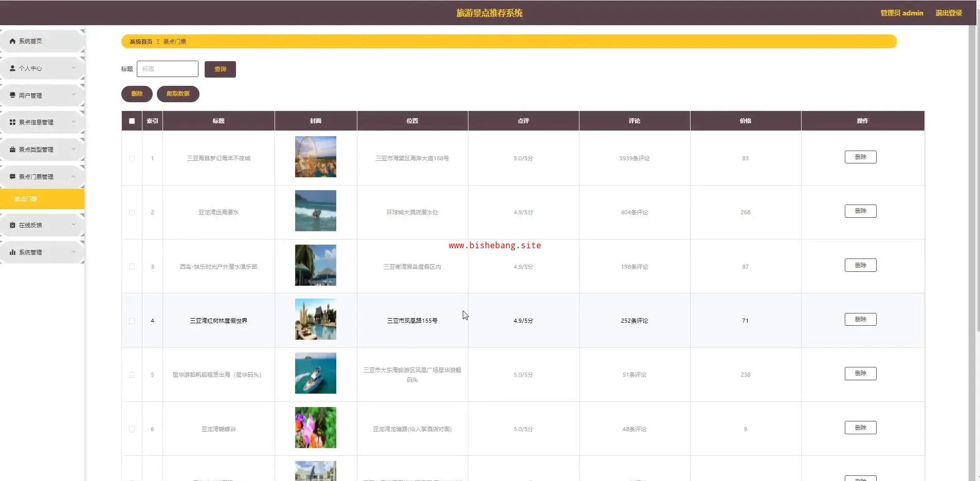Image resolution: width=980 pixels, height=481 pixels.
Task: Click the round 删除 button above the table
Action: [x=137, y=94]
